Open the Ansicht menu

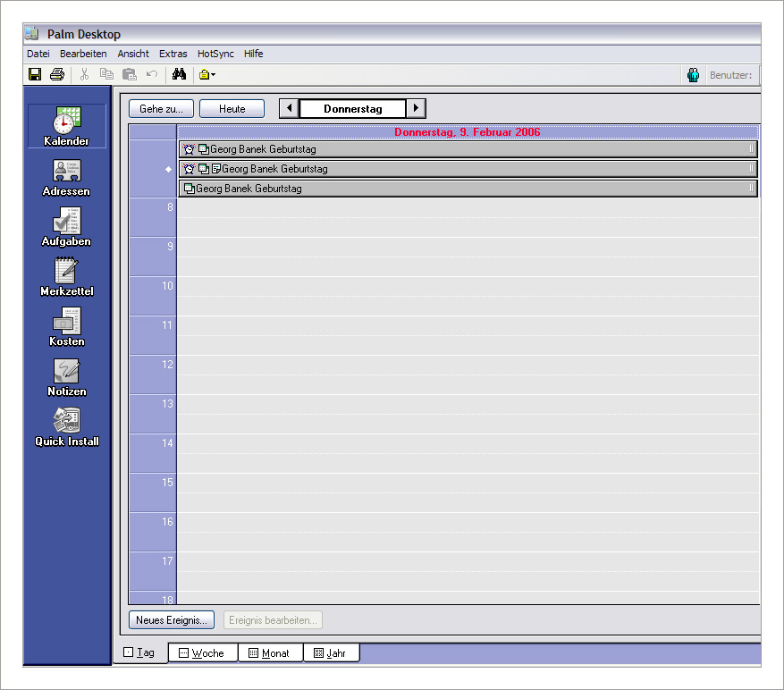pyautogui.click(x=133, y=54)
